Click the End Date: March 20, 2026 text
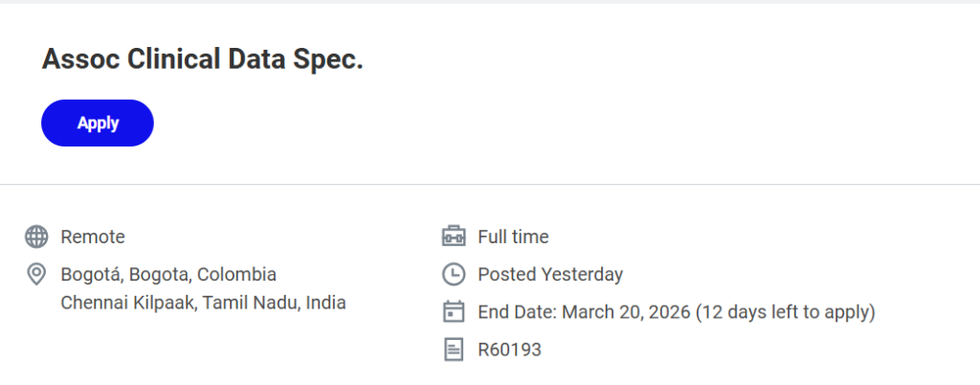Viewport: 980px width, 385px height. (584, 312)
